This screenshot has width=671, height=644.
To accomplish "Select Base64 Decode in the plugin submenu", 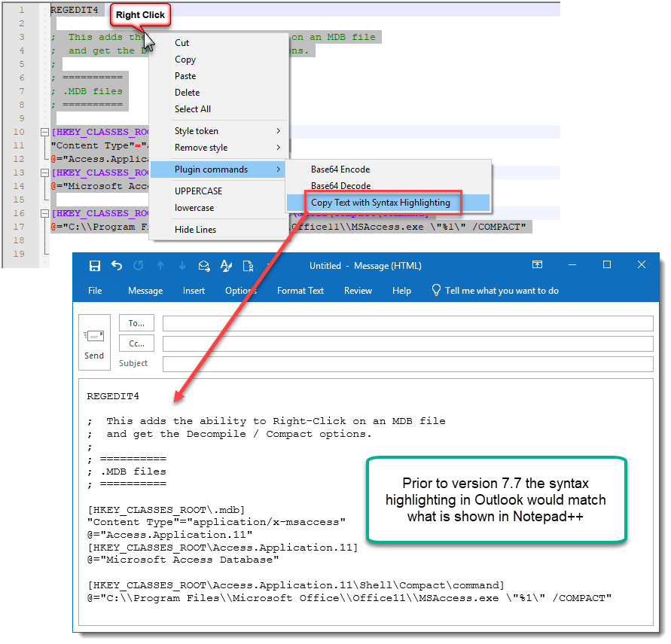I will tap(388, 186).
